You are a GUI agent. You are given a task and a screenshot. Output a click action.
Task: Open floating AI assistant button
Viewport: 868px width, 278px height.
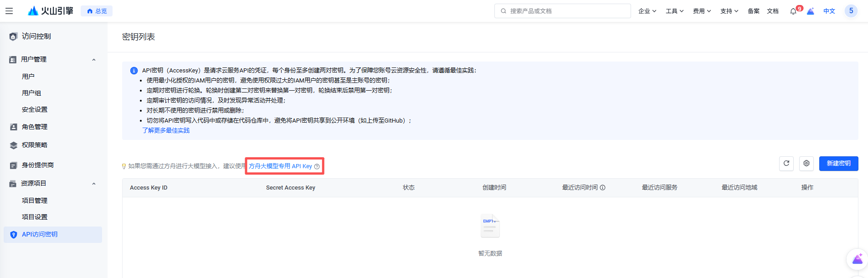(x=858, y=259)
